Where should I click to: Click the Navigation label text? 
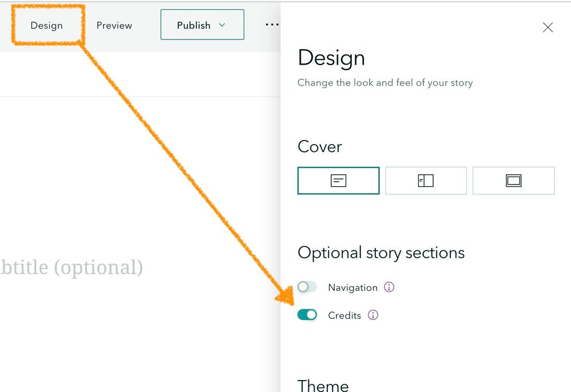coord(352,287)
